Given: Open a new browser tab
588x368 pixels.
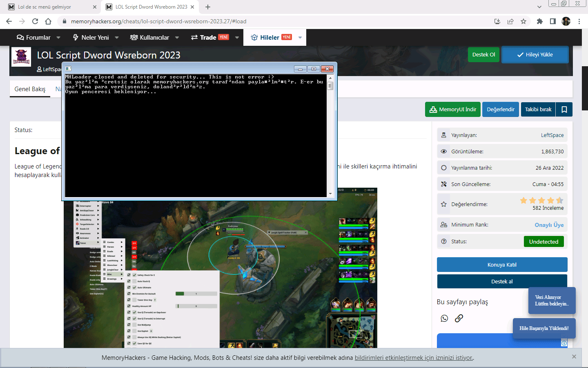Looking at the screenshot, I should 208,7.
